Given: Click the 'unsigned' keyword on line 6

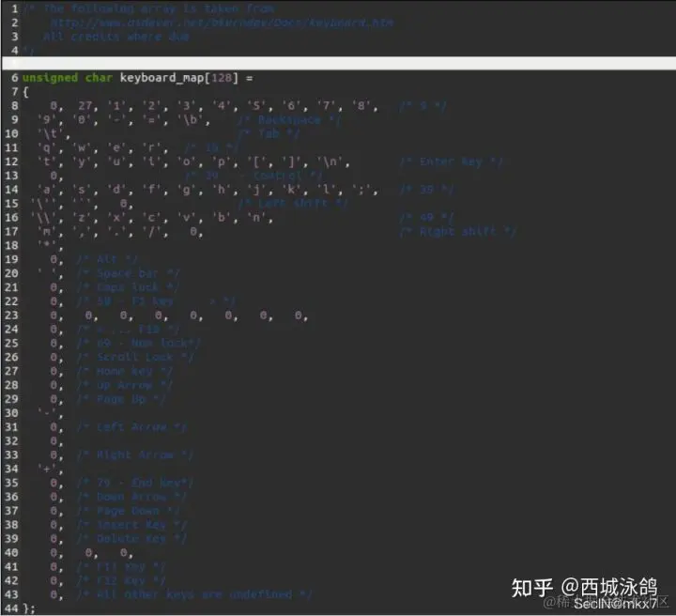Looking at the screenshot, I should click(50, 78).
